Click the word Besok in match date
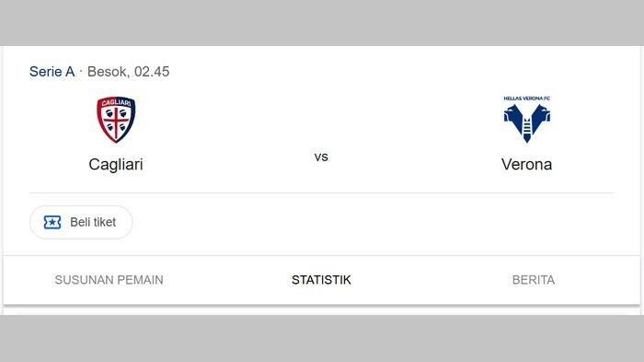 coord(109,72)
